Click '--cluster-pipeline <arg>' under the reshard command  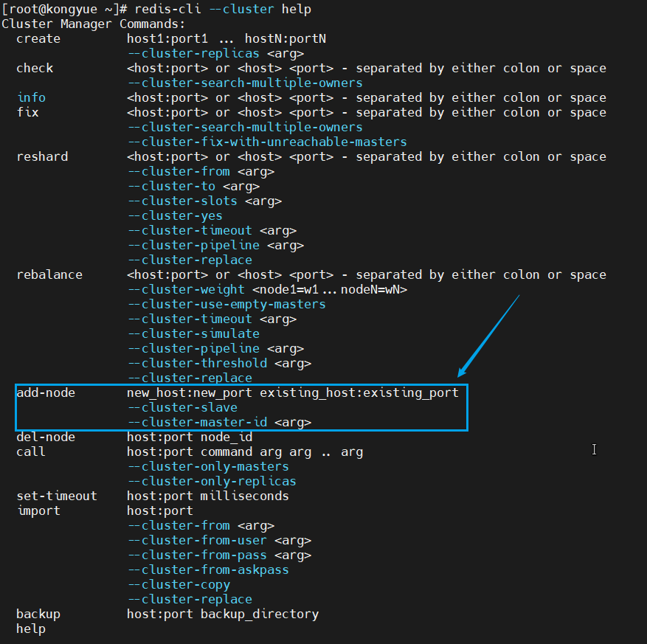coord(215,246)
